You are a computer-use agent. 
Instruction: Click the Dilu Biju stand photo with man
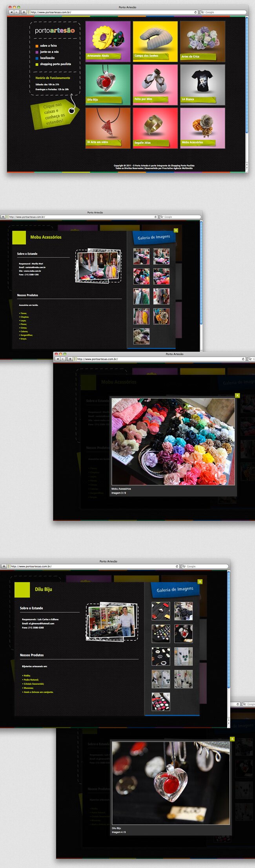click(112, 622)
